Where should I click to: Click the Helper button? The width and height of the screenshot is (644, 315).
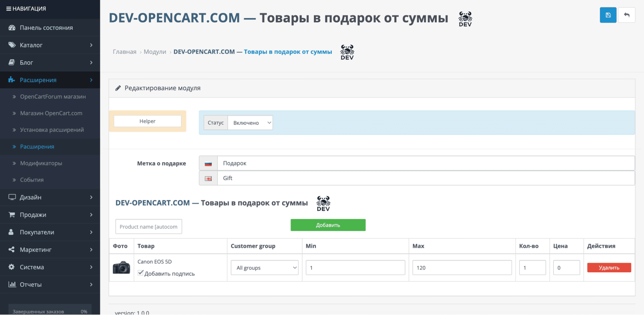[x=147, y=121]
